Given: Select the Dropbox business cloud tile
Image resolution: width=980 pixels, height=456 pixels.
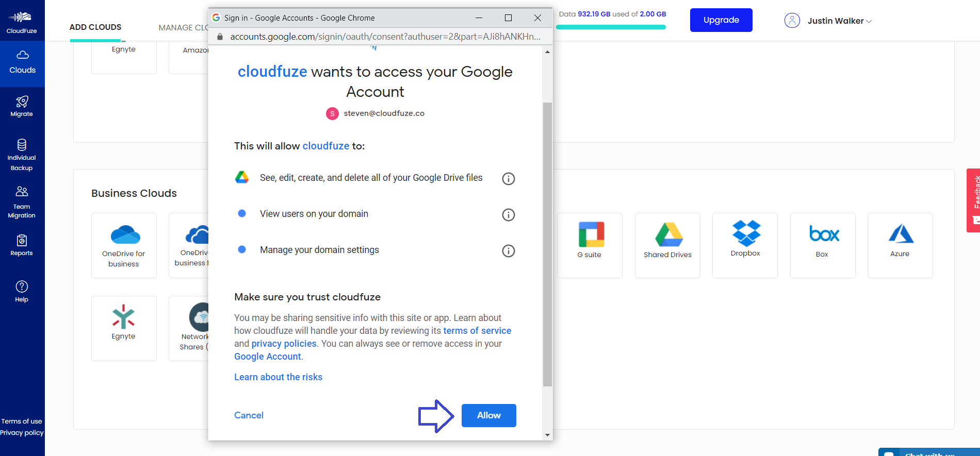Looking at the screenshot, I should click(x=745, y=245).
